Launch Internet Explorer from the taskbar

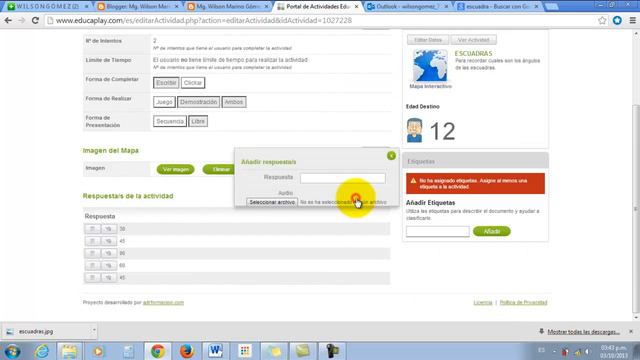click(x=42, y=351)
